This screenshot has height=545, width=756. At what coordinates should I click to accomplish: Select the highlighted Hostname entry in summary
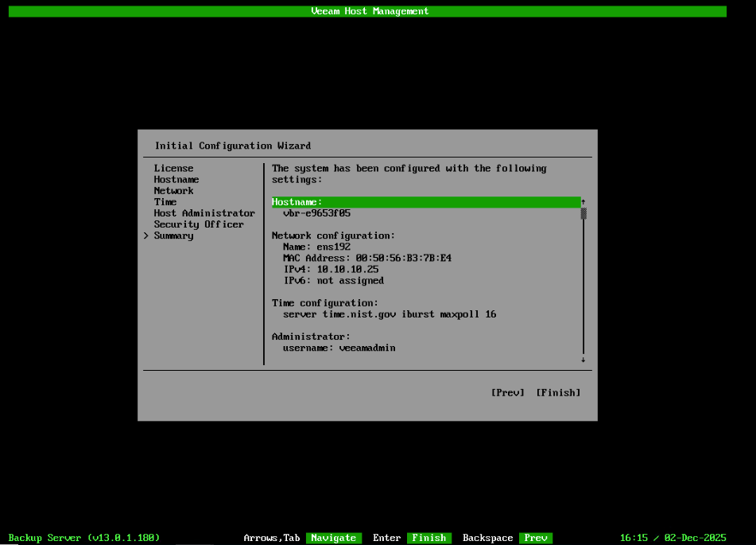coord(425,201)
